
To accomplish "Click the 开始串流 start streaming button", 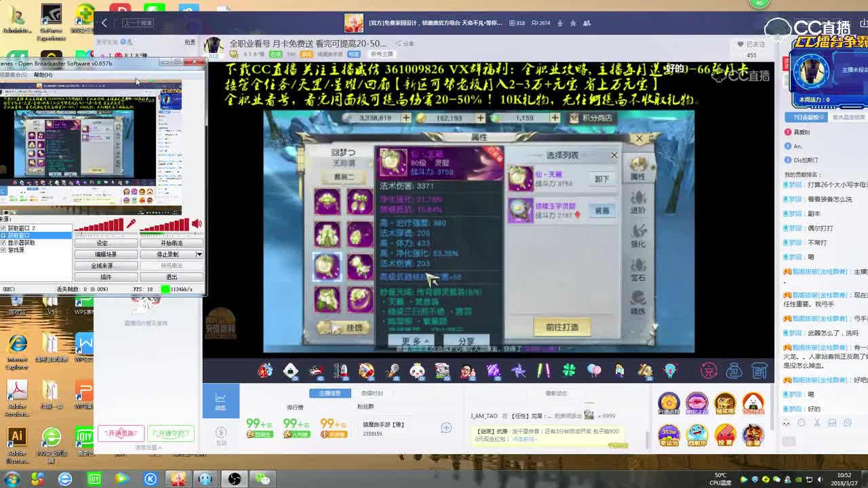I will tap(171, 243).
